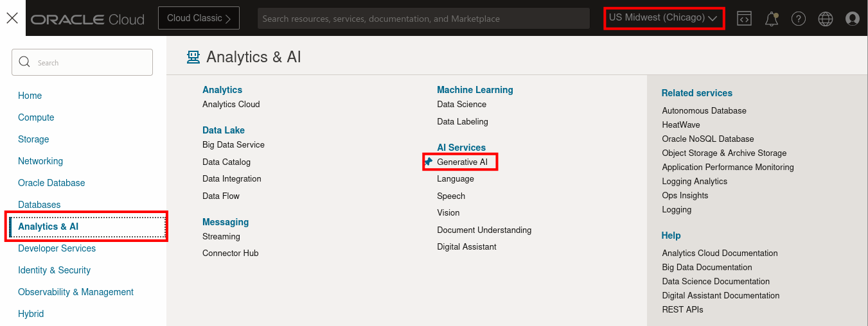Open Connector Hub link
868x326 pixels.
click(231, 253)
